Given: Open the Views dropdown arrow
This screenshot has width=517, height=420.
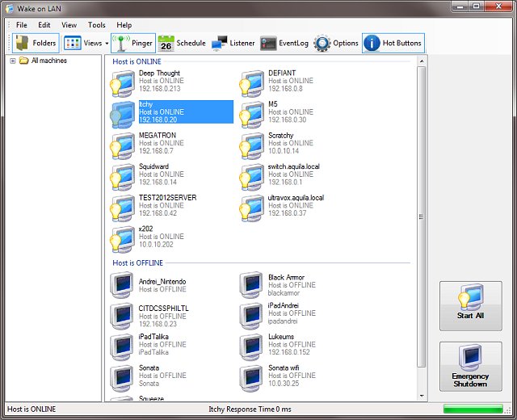Looking at the screenshot, I should (107, 44).
